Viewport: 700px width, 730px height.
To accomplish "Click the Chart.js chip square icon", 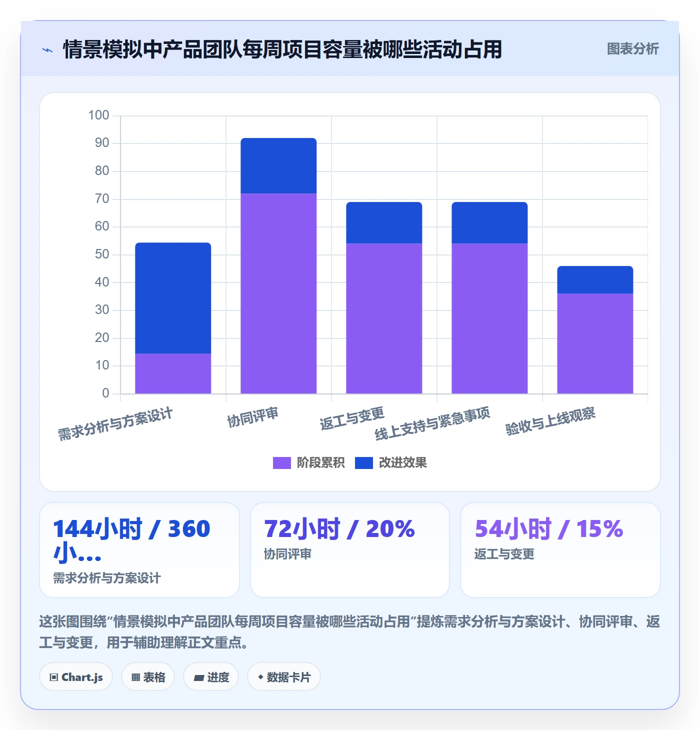I will click(54, 677).
